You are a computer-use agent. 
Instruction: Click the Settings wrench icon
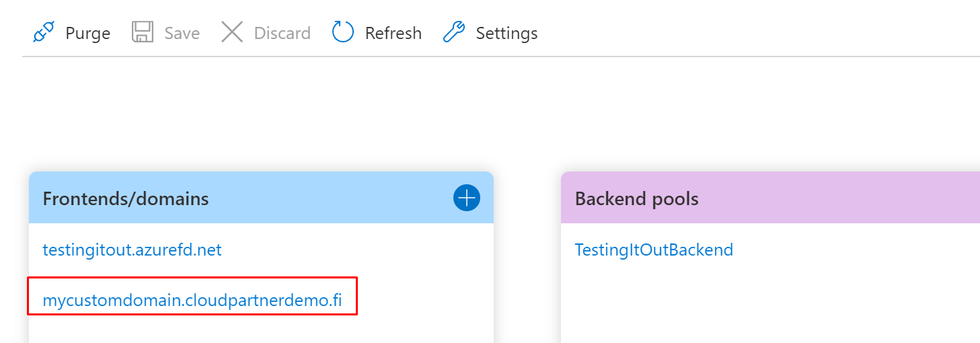tap(454, 32)
